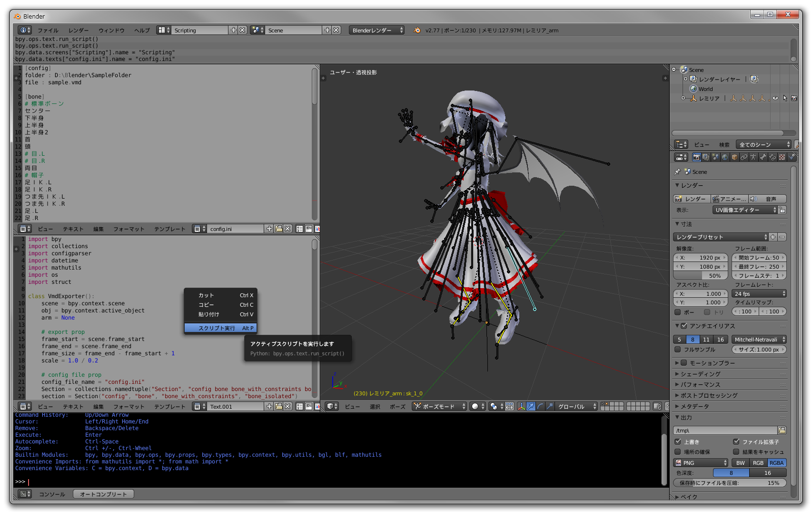Open the Bone properties tab
The image size is (812, 512).
[x=763, y=157]
